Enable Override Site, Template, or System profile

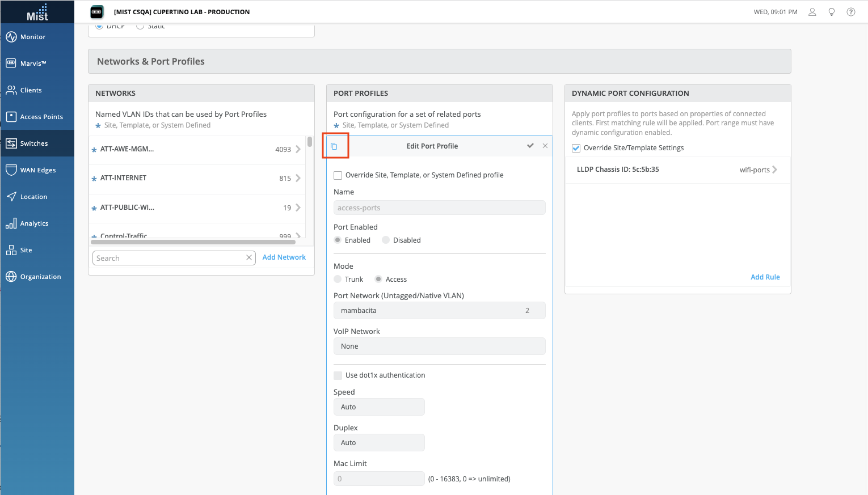click(x=338, y=175)
